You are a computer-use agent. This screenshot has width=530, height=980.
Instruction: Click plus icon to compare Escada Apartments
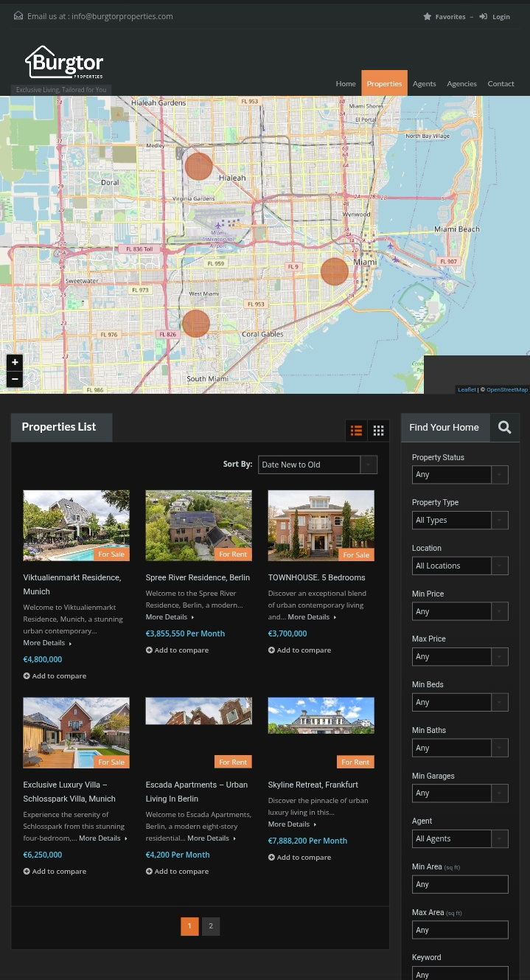click(x=149, y=871)
